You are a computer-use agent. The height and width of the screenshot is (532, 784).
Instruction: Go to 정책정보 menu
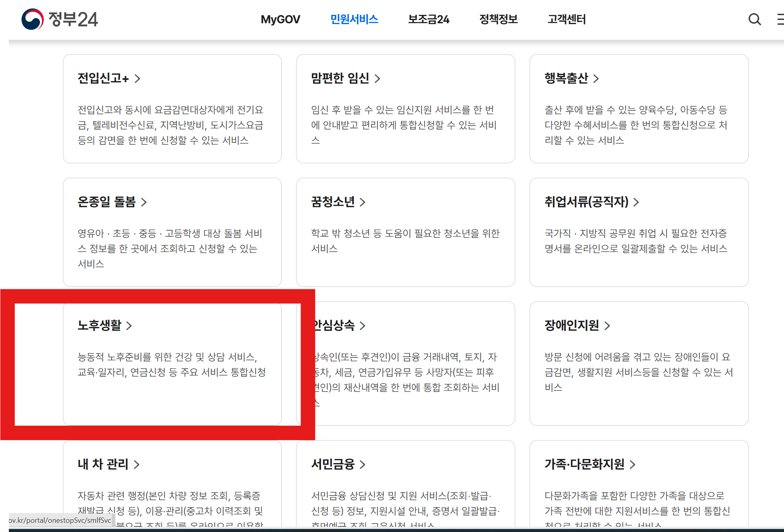[x=498, y=19]
